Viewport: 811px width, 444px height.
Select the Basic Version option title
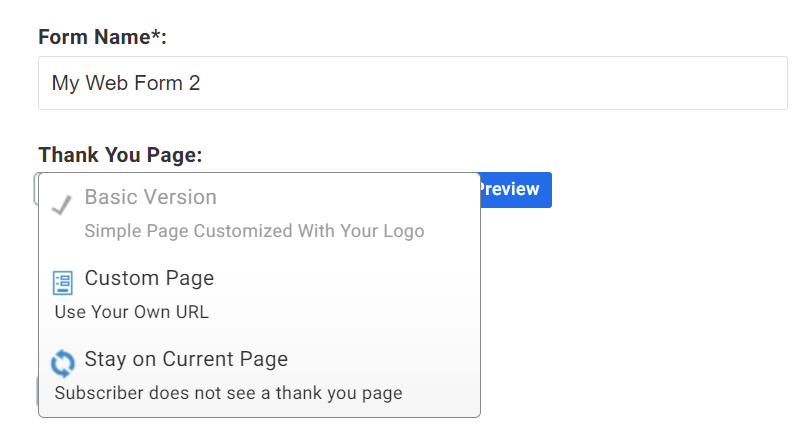tap(150, 197)
